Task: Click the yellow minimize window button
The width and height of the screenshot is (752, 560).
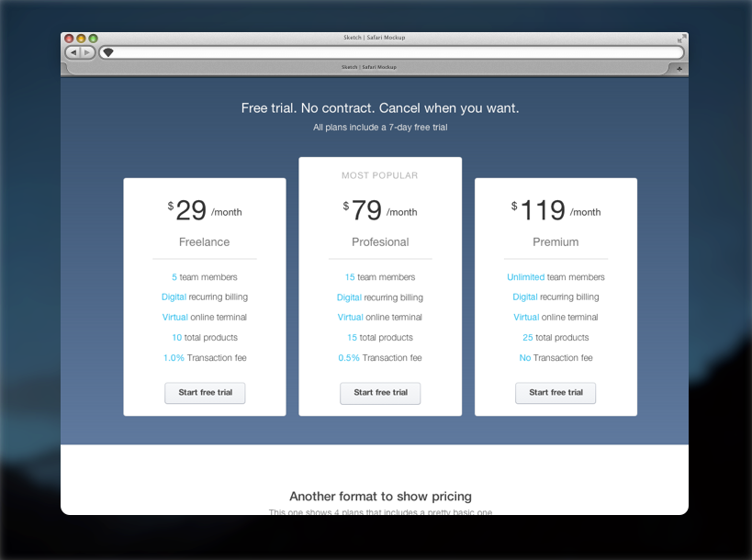Action: click(x=81, y=39)
